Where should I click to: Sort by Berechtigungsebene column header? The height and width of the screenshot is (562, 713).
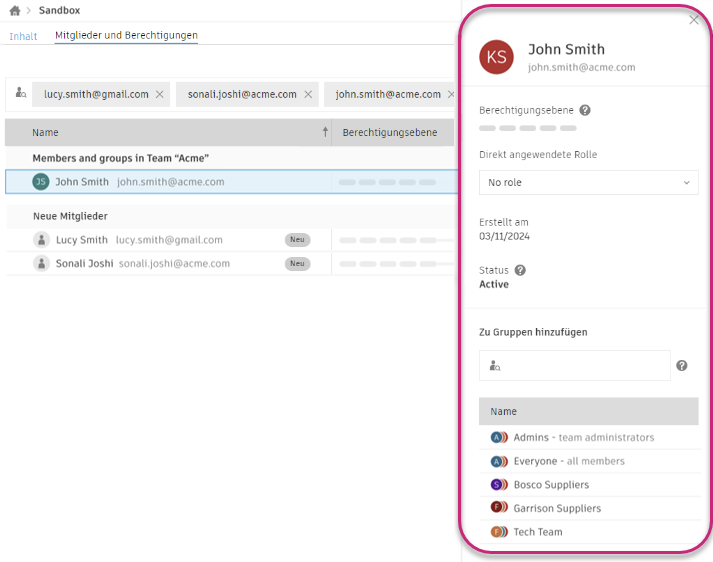coord(390,133)
